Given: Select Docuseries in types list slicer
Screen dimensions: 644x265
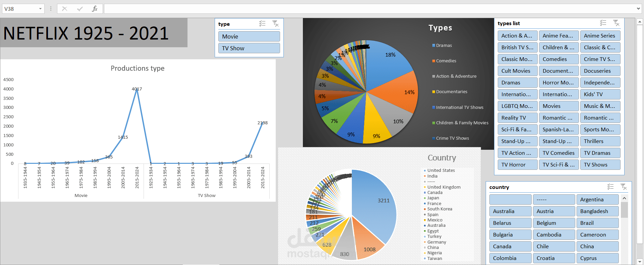Looking at the screenshot, I should tap(600, 71).
